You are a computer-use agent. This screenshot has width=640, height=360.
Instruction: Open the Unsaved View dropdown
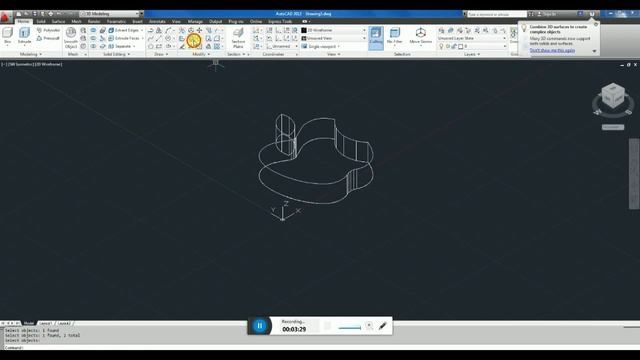coord(333,38)
